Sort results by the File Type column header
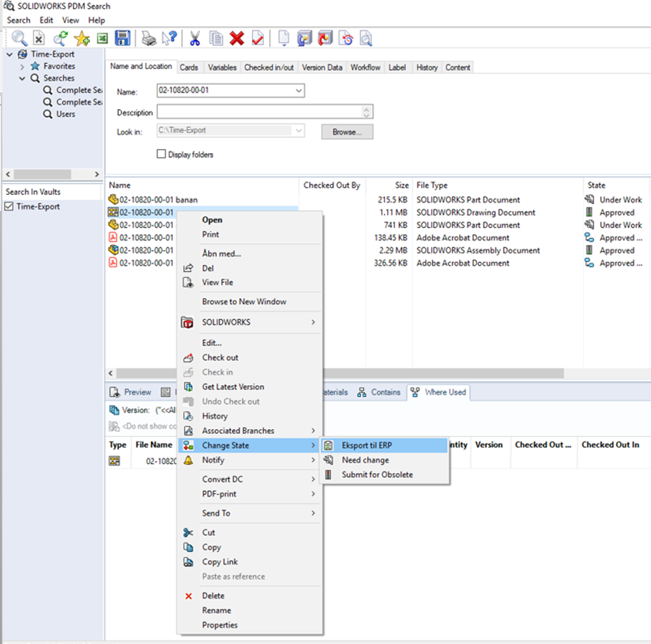Image resolution: width=651 pixels, height=644 pixels. tap(497, 185)
